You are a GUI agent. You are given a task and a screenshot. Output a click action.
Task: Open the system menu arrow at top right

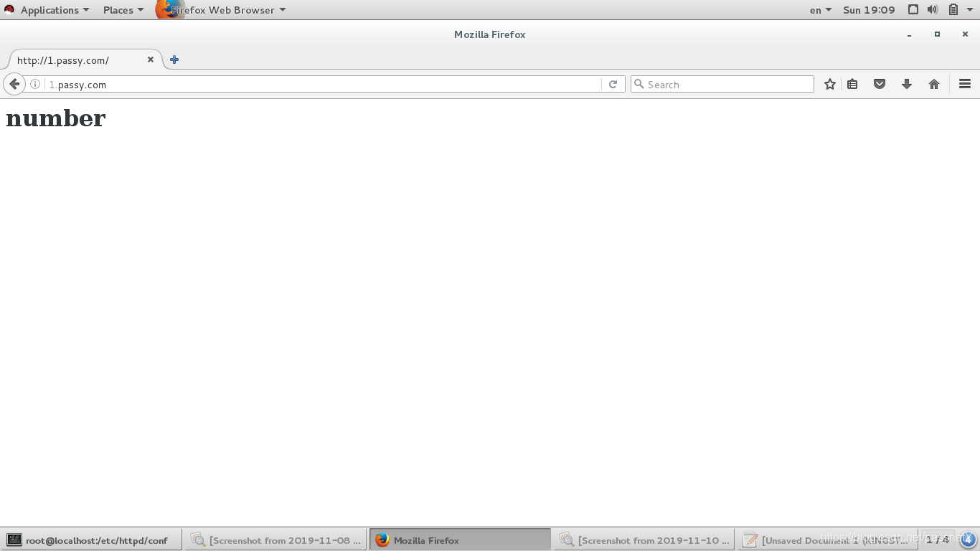tap(969, 10)
